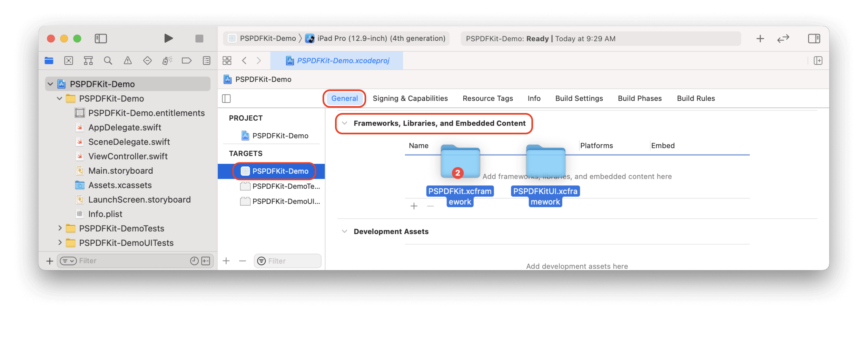This screenshot has width=868, height=348.
Task: Click the Run button to build
Action: (x=168, y=38)
